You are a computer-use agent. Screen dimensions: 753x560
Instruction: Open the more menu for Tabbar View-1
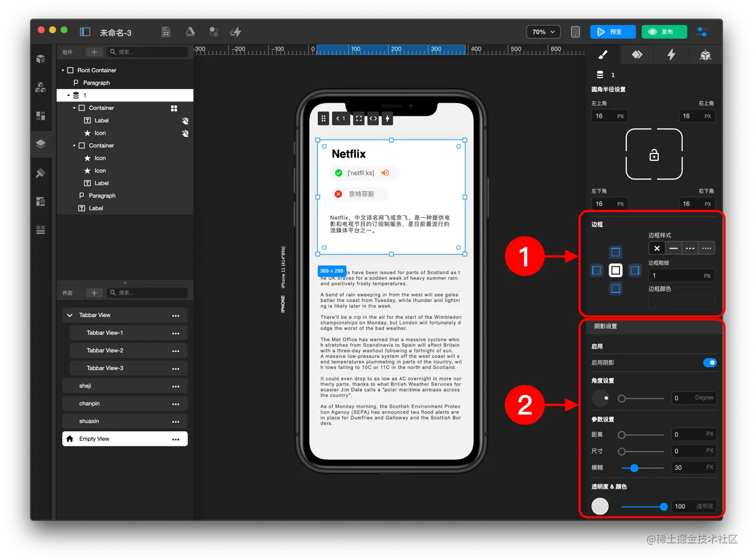176,334
